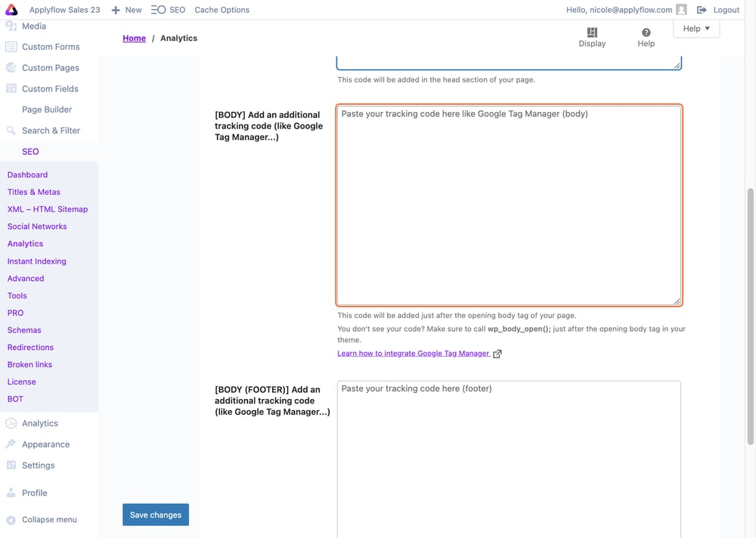Open Social Networks submenu item
The width and height of the screenshot is (756, 538).
(x=37, y=226)
